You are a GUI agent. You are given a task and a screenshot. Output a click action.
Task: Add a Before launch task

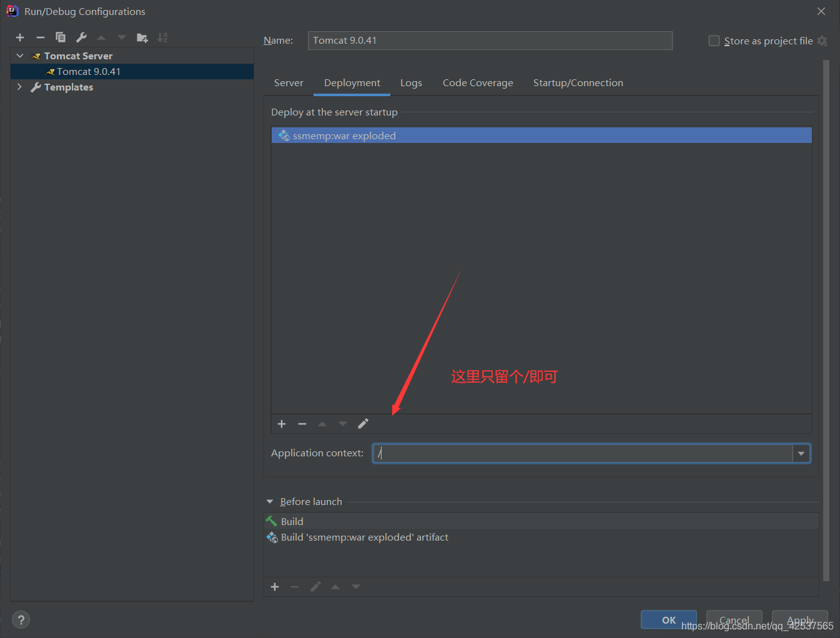[275, 587]
